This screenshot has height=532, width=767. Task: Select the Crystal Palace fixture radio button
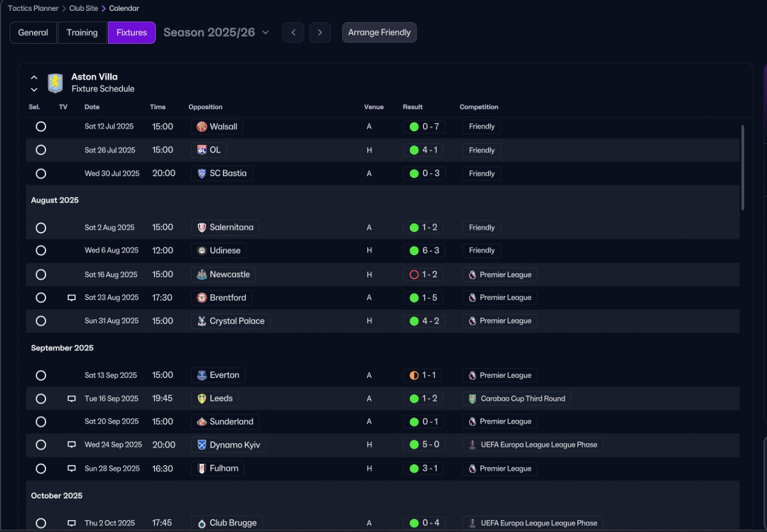coord(41,321)
